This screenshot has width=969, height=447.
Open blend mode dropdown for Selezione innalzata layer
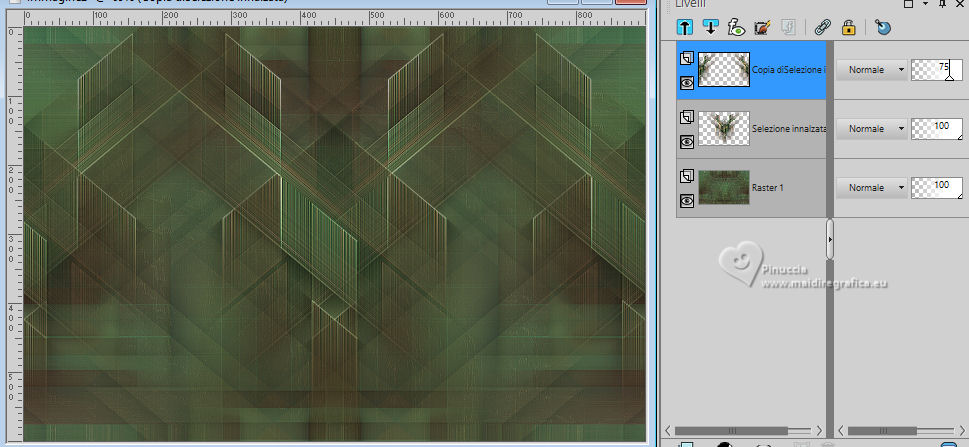point(871,129)
